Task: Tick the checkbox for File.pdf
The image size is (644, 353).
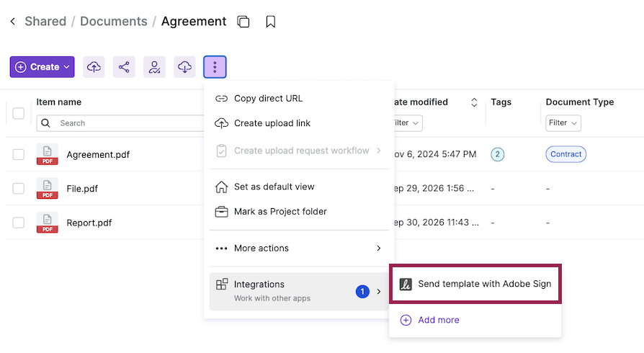Action: (19, 189)
